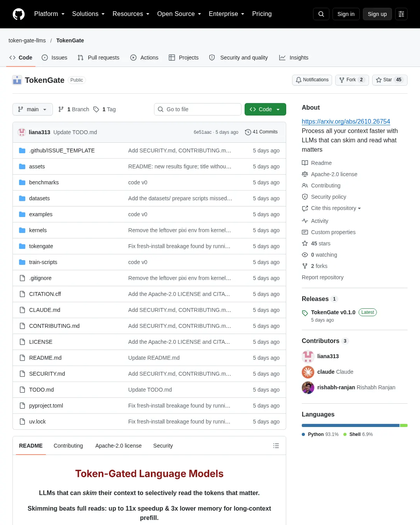Screen dimensions: 420x525
Task: Click the pulse icon beside Activity
Action: click(x=305, y=221)
